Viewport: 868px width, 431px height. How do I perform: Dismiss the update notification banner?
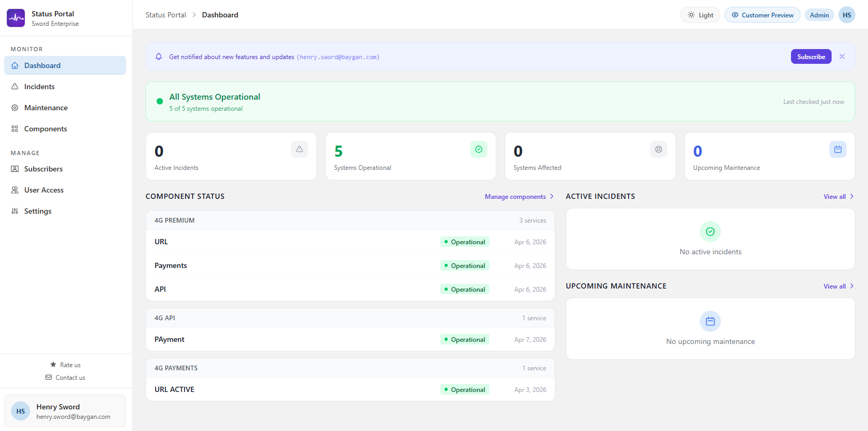coord(842,56)
